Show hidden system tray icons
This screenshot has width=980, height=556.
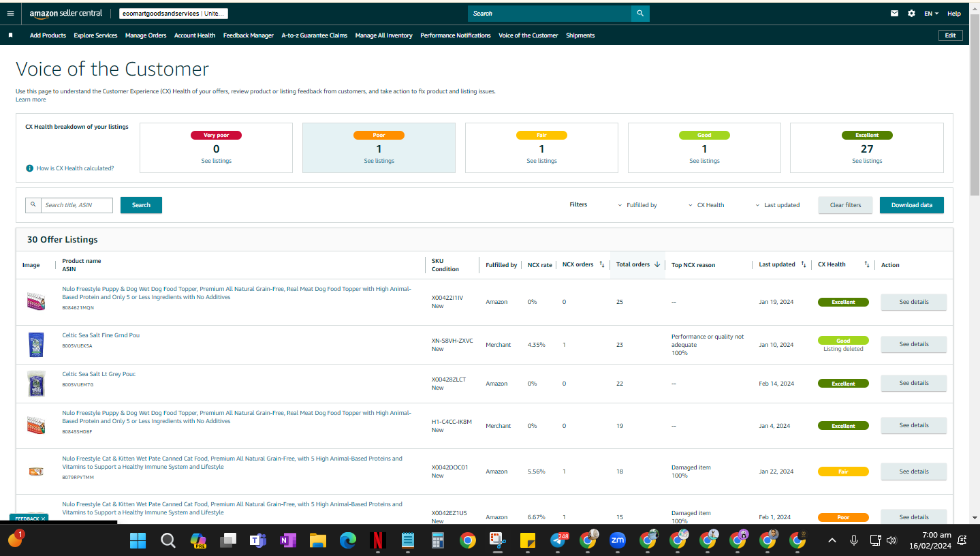[x=832, y=540]
